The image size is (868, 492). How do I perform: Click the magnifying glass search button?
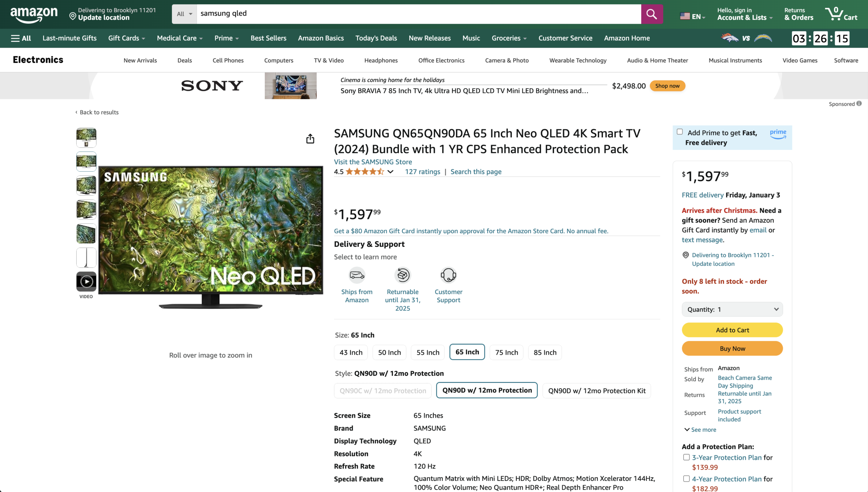click(652, 14)
